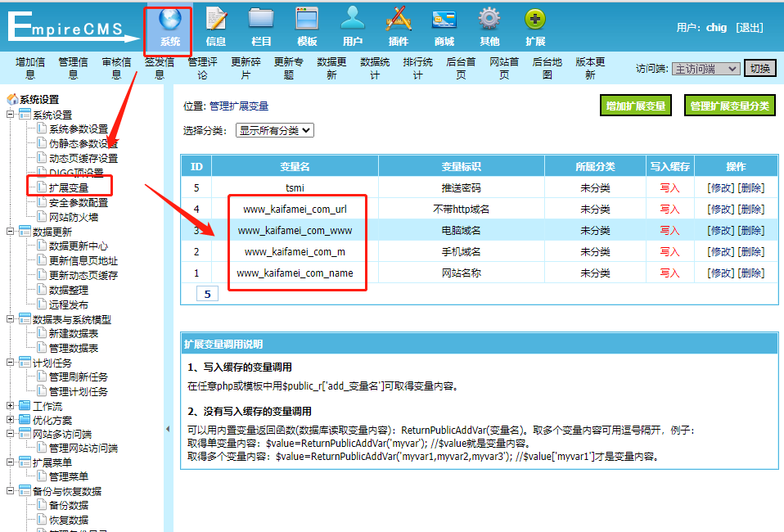Expand the 优化方案 tree node
The height and width of the screenshot is (532, 784).
tap(10, 420)
